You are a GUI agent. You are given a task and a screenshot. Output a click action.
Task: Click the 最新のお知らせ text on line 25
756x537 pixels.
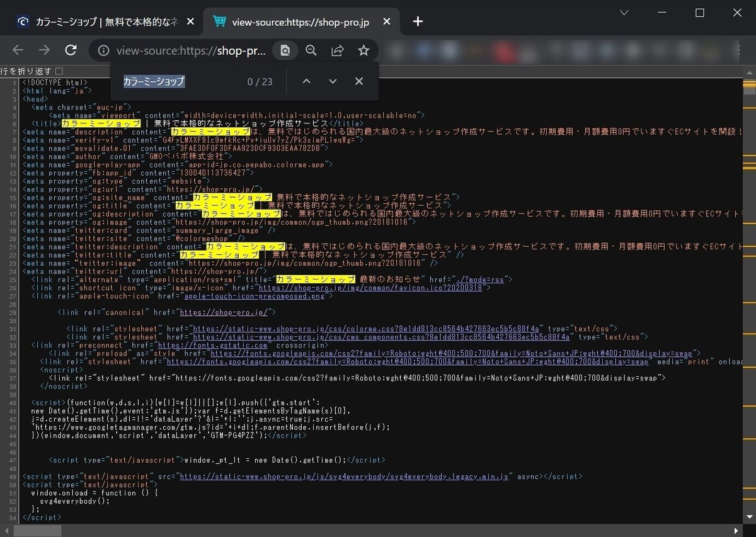tap(389, 279)
